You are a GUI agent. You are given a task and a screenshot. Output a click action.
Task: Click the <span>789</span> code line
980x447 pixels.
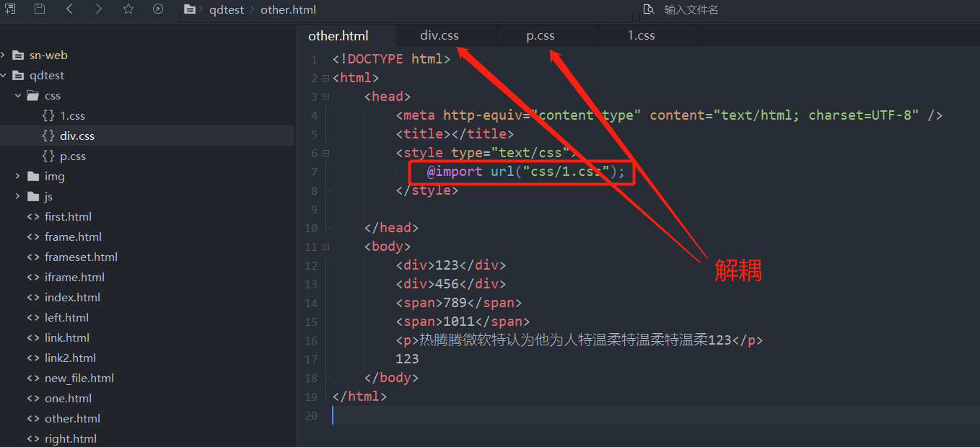[x=459, y=303]
